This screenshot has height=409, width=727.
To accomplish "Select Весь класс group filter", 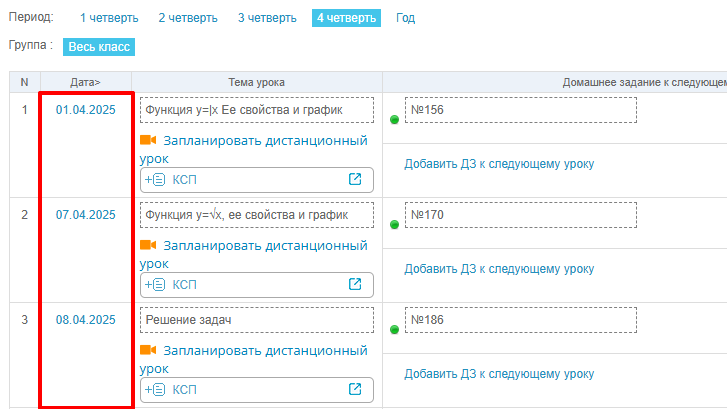I will click(98, 46).
